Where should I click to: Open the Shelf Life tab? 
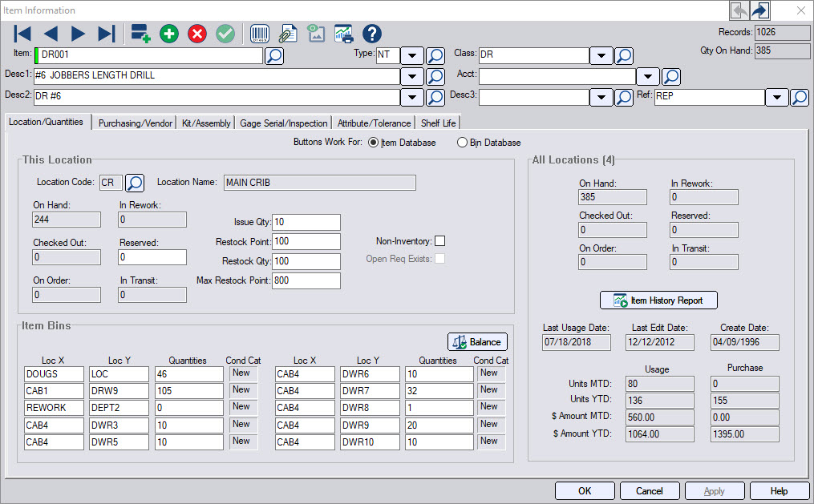point(438,123)
